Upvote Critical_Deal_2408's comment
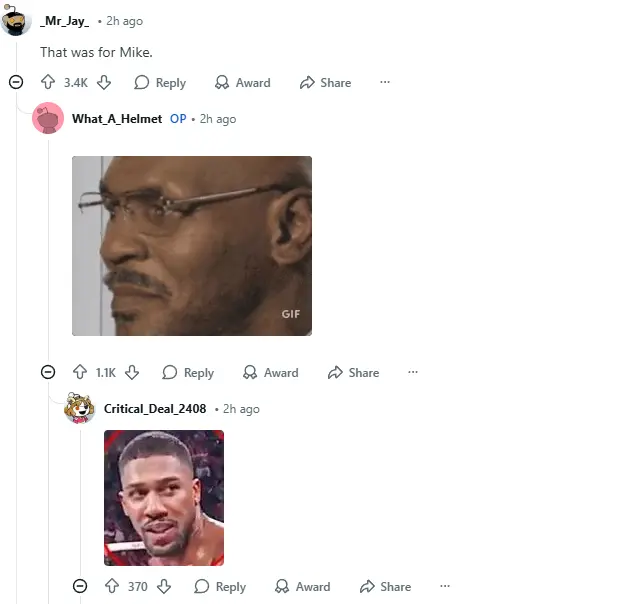 coord(112,586)
